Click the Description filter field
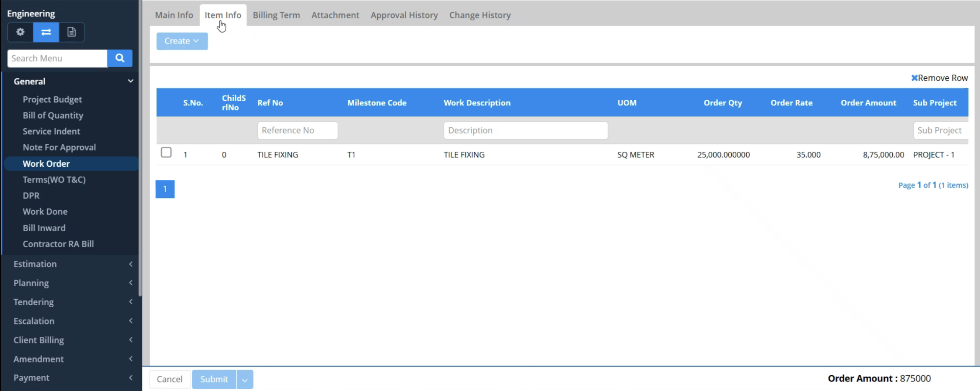 (526, 130)
